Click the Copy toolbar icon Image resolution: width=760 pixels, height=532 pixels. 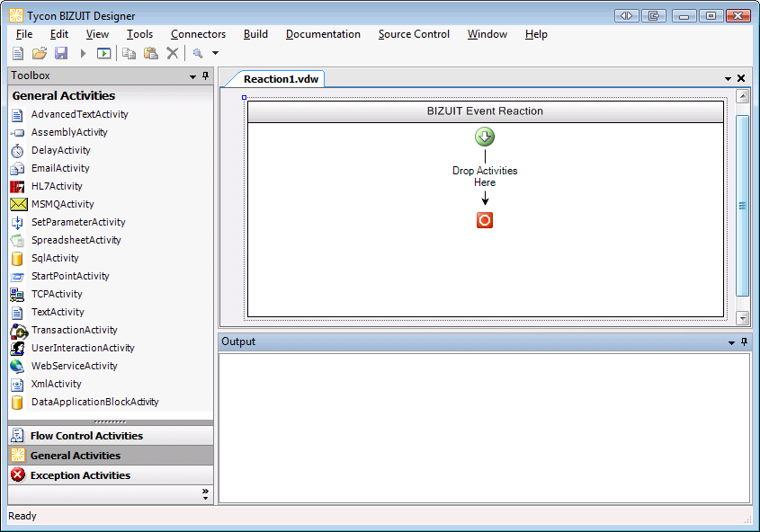point(129,53)
